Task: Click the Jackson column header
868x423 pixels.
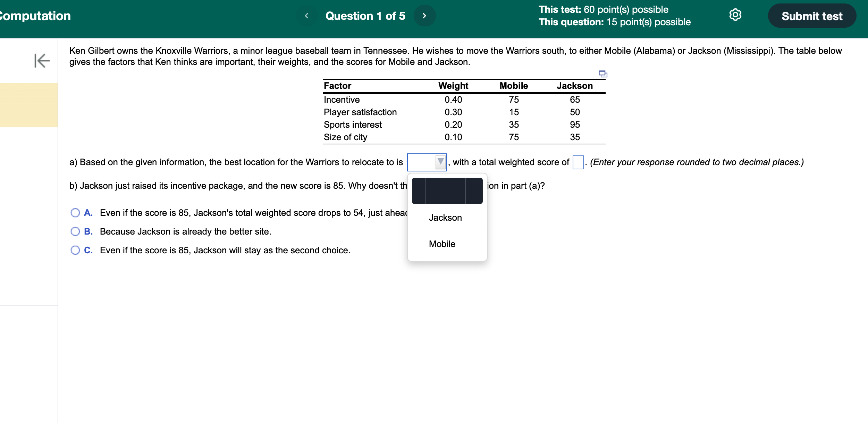Action: click(574, 86)
